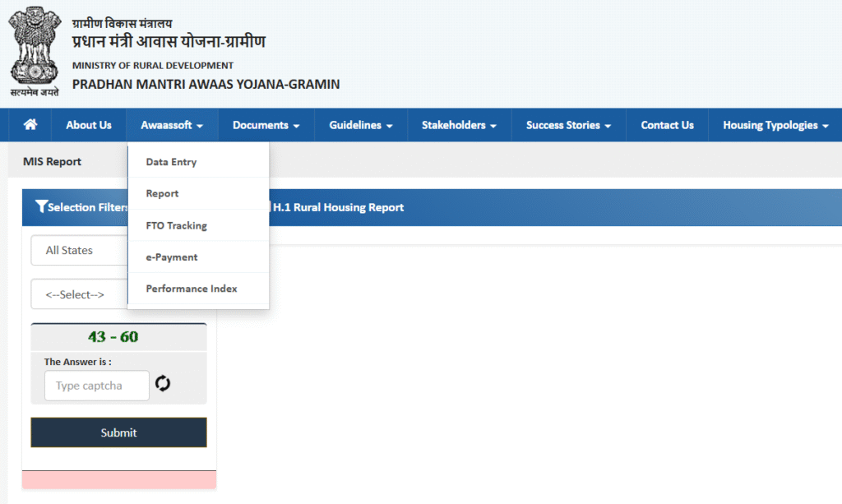Click the captcha expression 43 - 60
The image size is (842, 504).
(113, 336)
